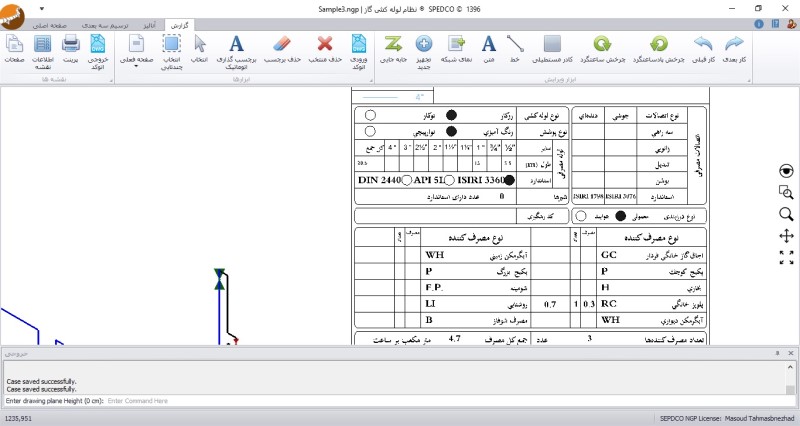Click the magnifier zoom icon on sidebar
Screen dimensions: 800x426
(x=786, y=214)
